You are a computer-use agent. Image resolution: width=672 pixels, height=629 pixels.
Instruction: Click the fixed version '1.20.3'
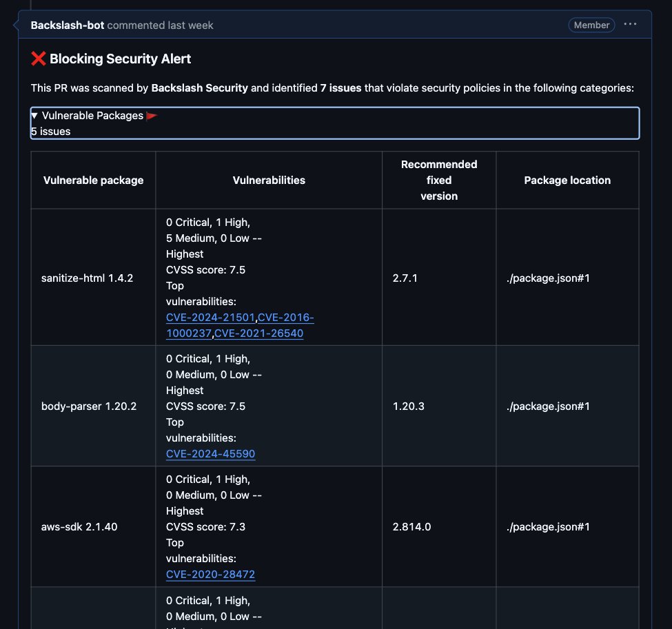click(x=409, y=406)
